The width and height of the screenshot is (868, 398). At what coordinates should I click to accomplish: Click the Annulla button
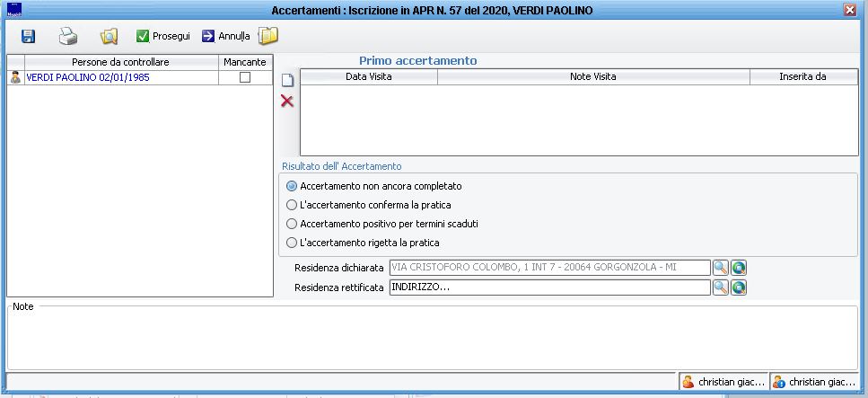pyautogui.click(x=225, y=37)
